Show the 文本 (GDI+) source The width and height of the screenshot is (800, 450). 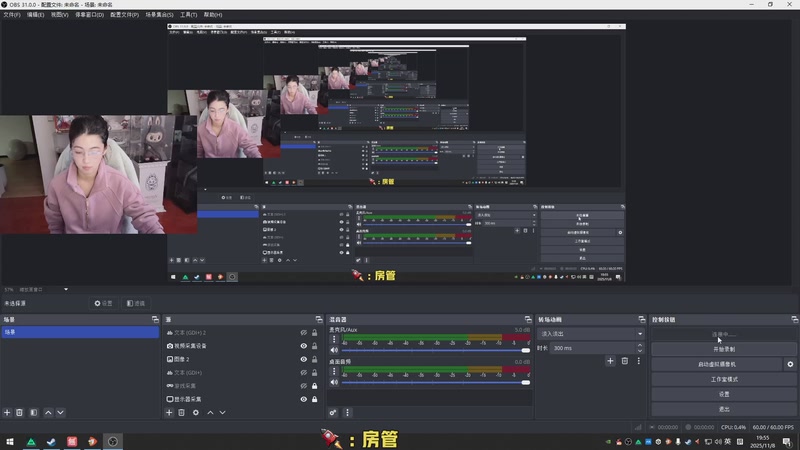pos(304,372)
